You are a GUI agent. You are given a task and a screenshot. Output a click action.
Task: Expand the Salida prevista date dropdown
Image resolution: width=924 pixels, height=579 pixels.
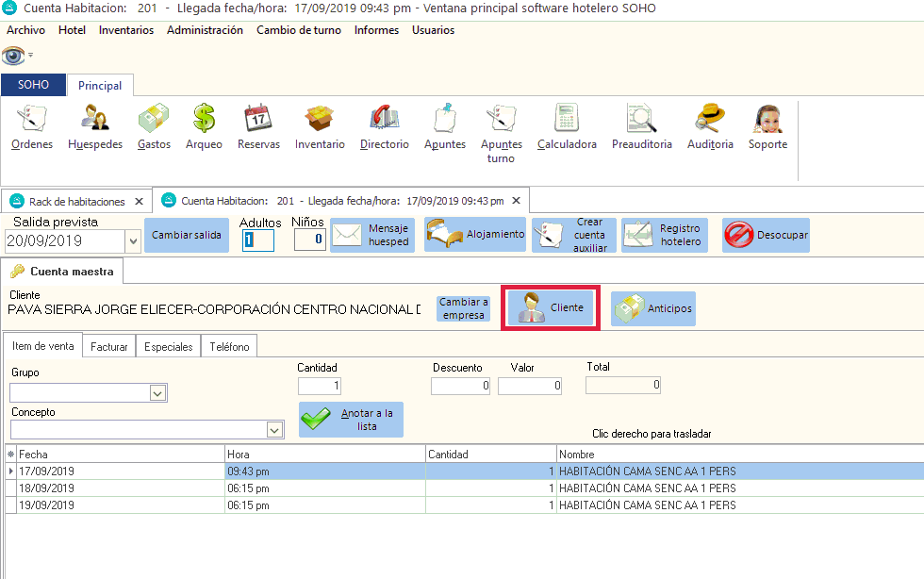[132, 241]
